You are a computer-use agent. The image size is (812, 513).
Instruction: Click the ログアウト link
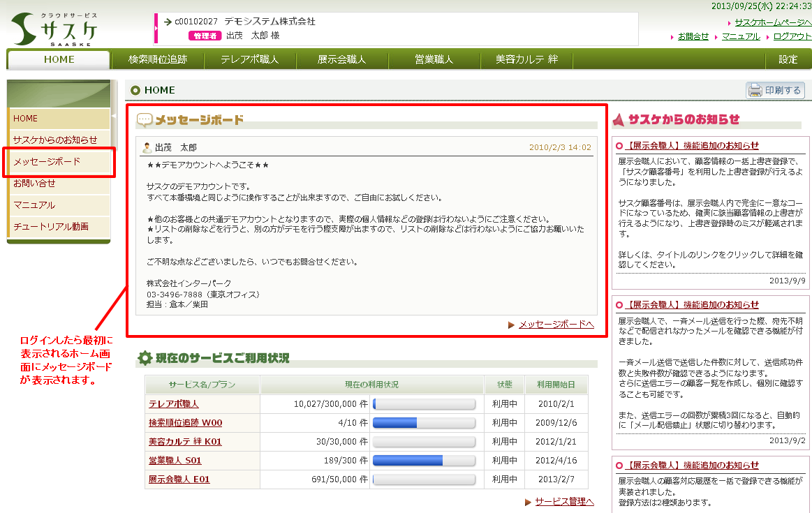(x=792, y=36)
